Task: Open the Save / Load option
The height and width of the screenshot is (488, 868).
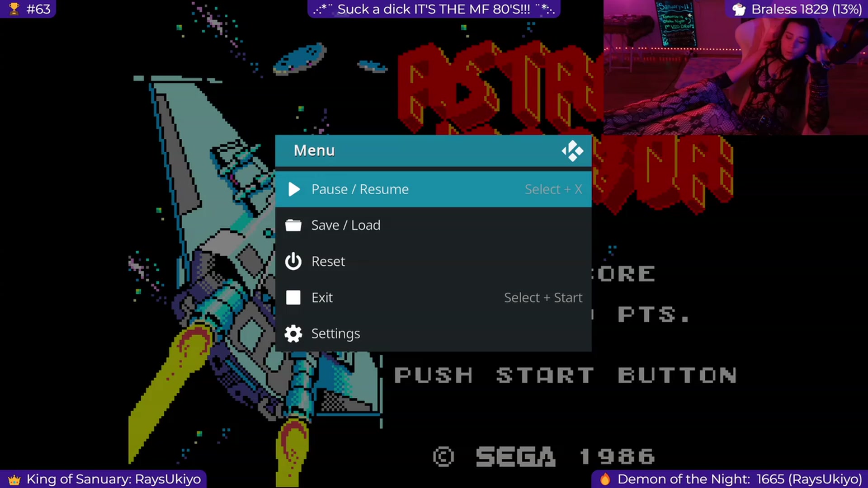Action: (x=433, y=225)
